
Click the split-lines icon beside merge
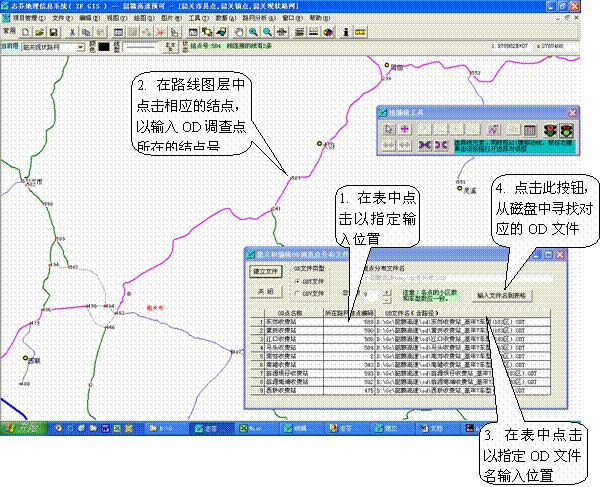pos(441,145)
